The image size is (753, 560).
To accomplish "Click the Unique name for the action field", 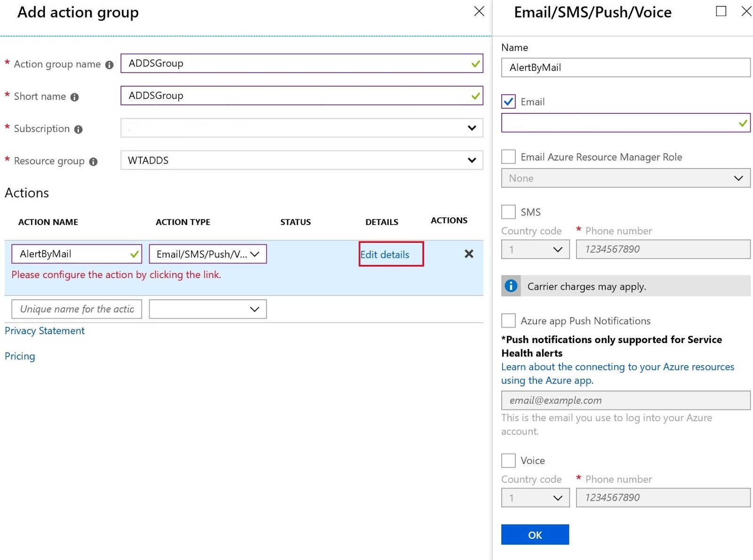I will click(77, 309).
